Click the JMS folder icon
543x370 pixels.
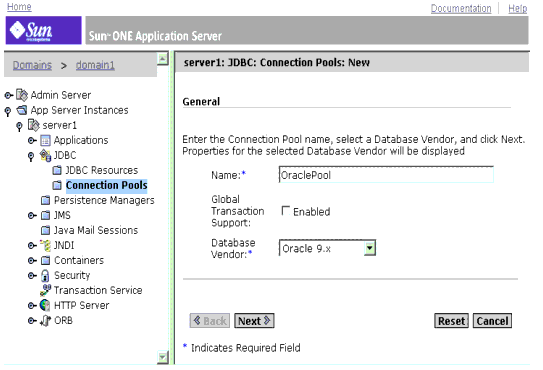(45, 215)
